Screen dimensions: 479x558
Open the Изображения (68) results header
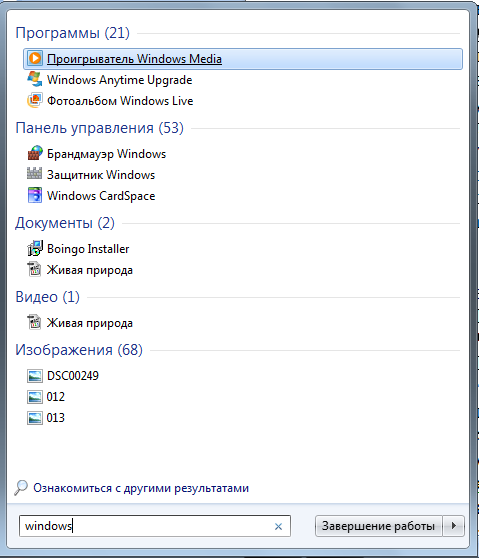79,350
